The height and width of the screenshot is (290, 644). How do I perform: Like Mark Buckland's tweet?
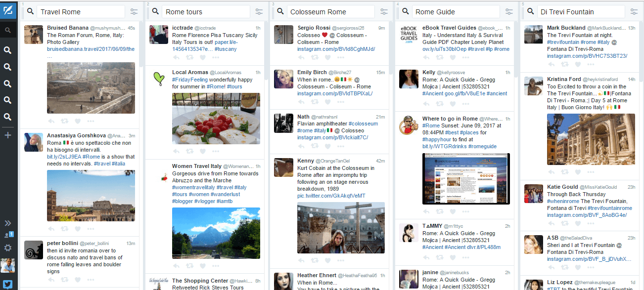point(578,65)
